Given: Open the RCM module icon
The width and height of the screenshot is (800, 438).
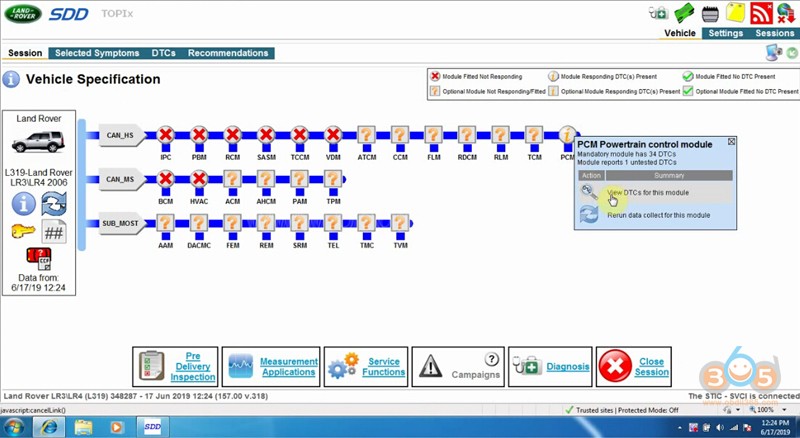Looking at the screenshot, I should 233,135.
